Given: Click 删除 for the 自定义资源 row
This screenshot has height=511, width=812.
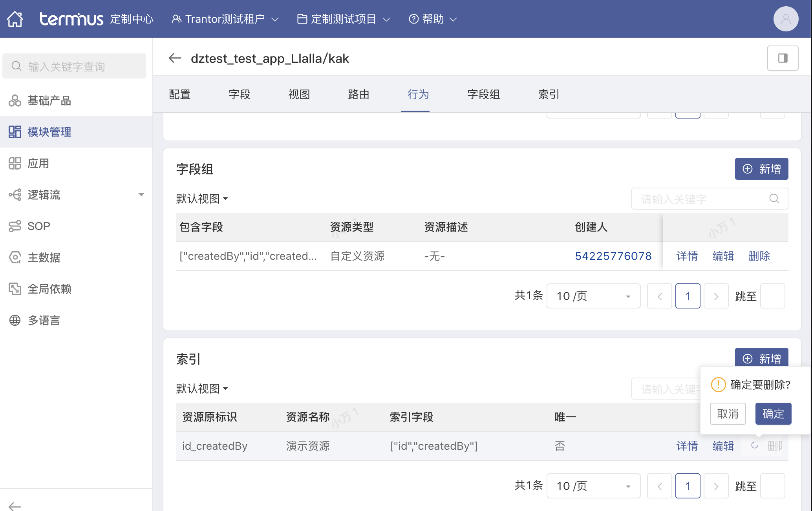Looking at the screenshot, I should (759, 256).
